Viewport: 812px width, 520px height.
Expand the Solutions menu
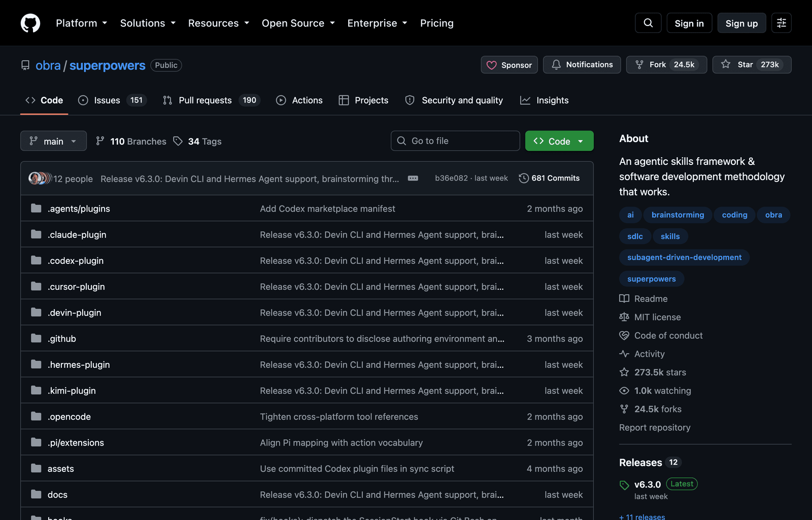point(148,23)
